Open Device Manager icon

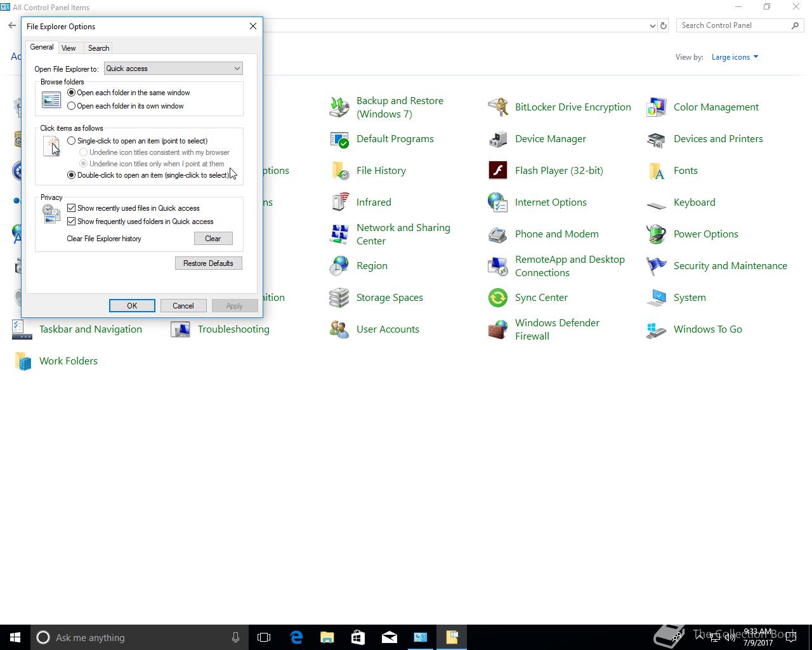498,139
